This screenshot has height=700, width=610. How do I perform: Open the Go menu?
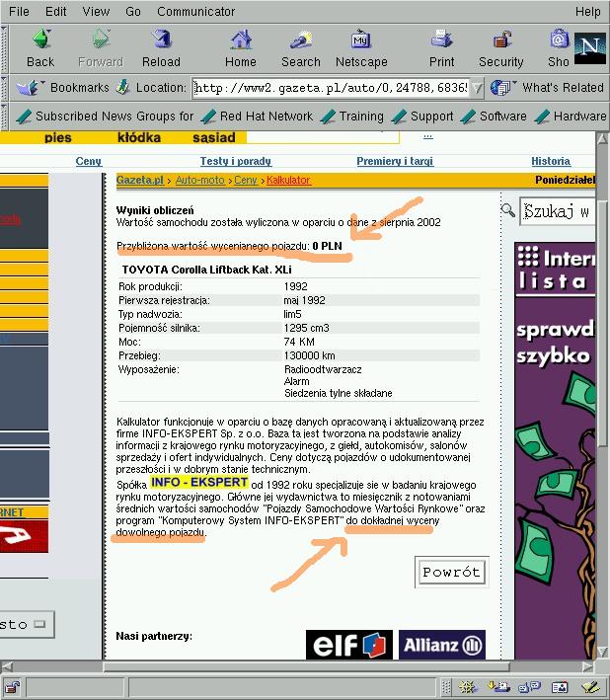pos(133,11)
